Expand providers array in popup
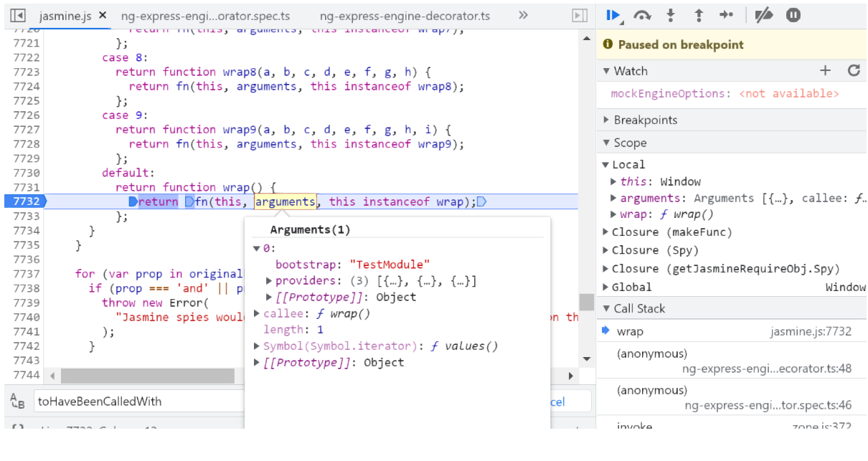The width and height of the screenshot is (868, 461). [x=270, y=281]
